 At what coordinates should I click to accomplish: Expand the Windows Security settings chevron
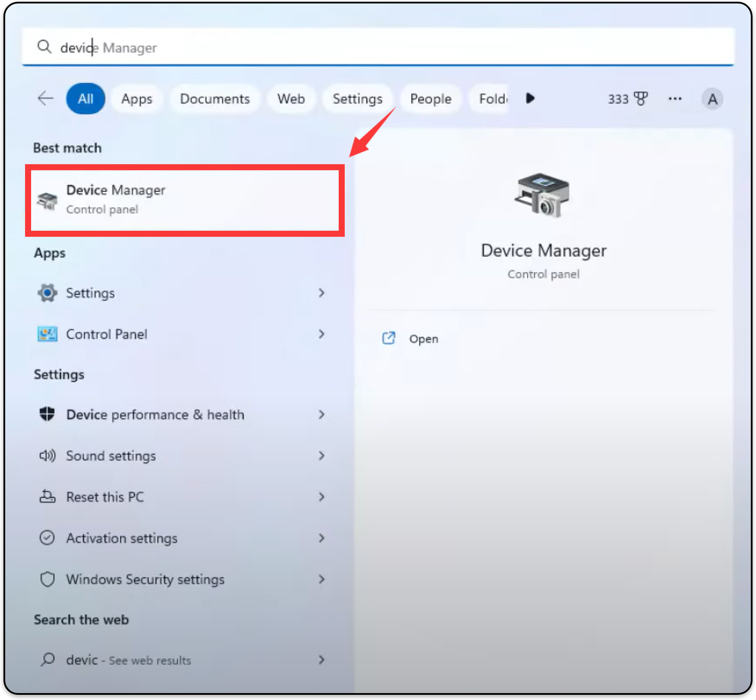pyautogui.click(x=321, y=579)
